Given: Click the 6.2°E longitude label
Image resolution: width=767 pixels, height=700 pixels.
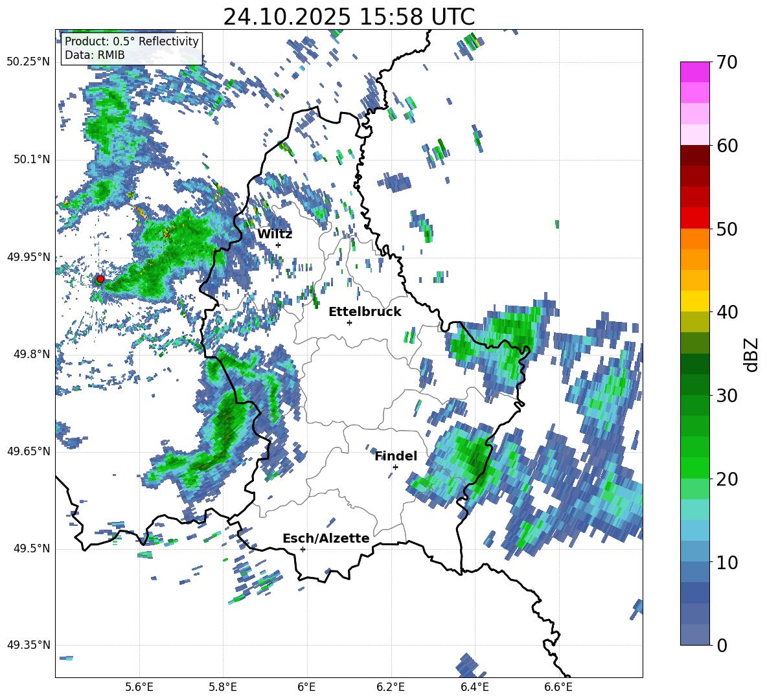Looking at the screenshot, I should click(x=391, y=687).
